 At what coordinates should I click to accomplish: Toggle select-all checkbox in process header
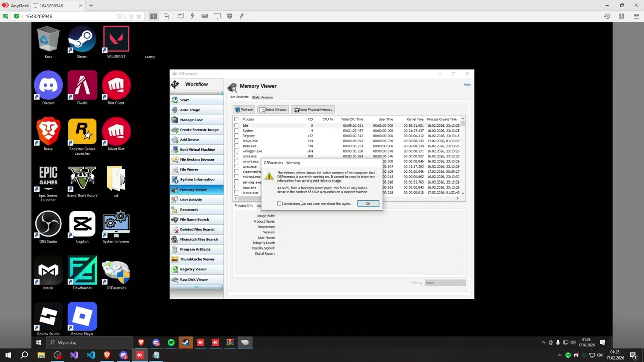pos(236,119)
